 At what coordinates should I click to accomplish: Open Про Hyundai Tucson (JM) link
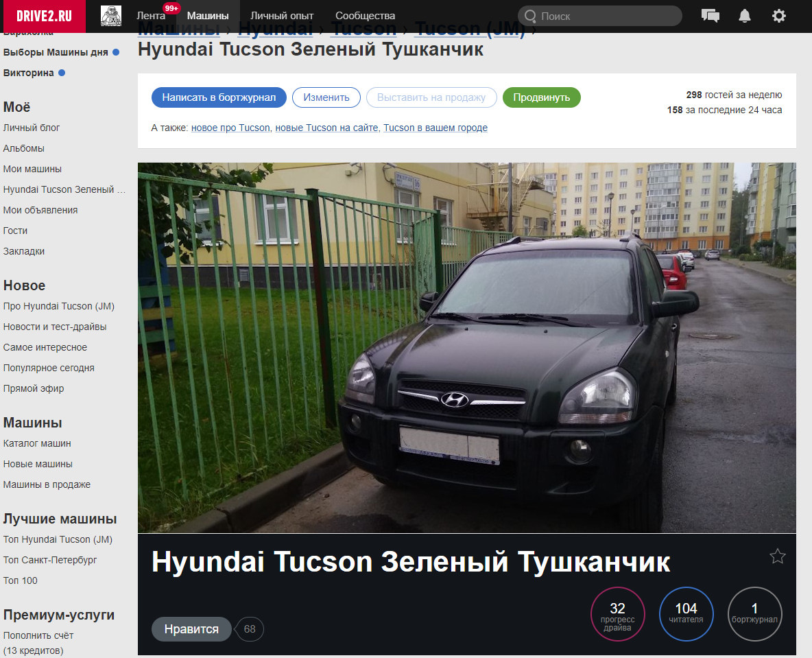click(x=58, y=306)
